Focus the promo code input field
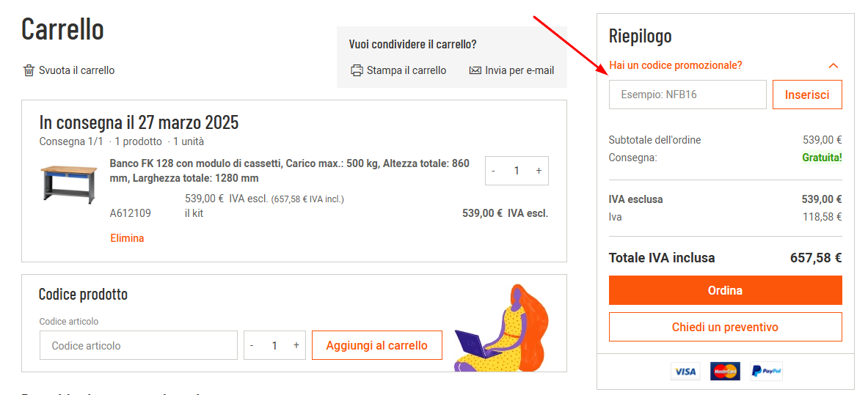This screenshot has width=868, height=395. tap(687, 95)
